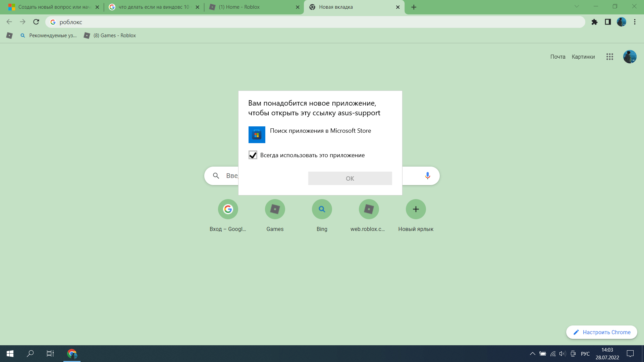Click the Chrome taskbar icon
644x362 pixels.
tap(72, 354)
